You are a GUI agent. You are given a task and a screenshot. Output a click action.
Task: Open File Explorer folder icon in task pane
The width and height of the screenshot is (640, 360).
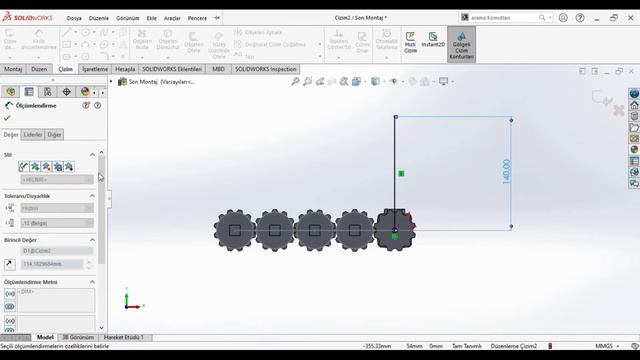point(634,128)
